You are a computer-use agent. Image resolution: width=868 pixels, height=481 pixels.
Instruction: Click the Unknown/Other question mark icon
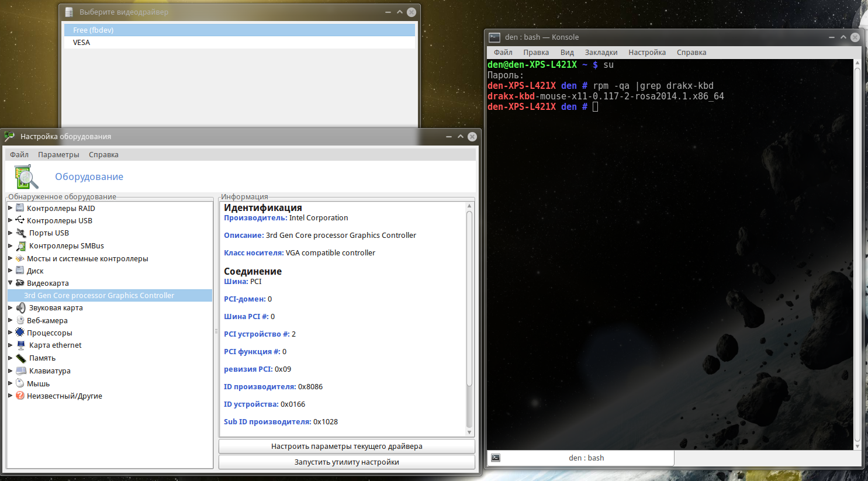[20, 396]
